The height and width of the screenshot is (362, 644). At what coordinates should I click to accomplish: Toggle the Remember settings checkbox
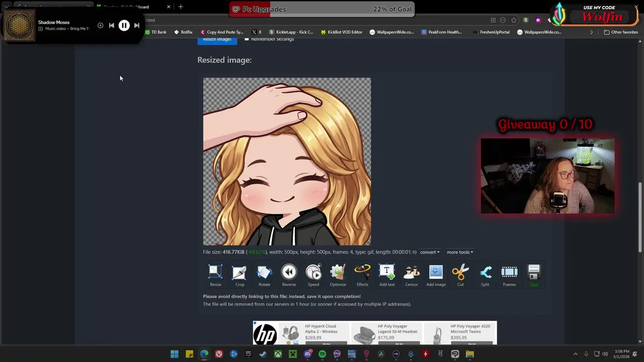point(247,39)
